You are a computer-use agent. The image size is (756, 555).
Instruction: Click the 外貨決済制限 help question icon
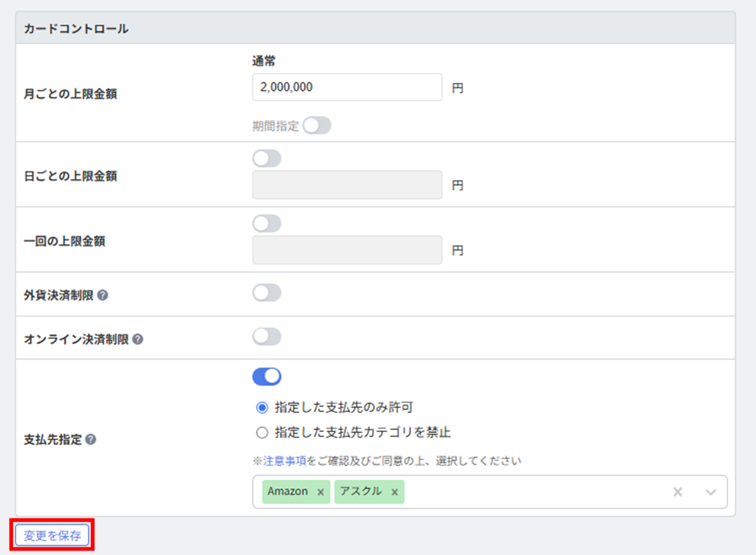click(x=103, y=295)
